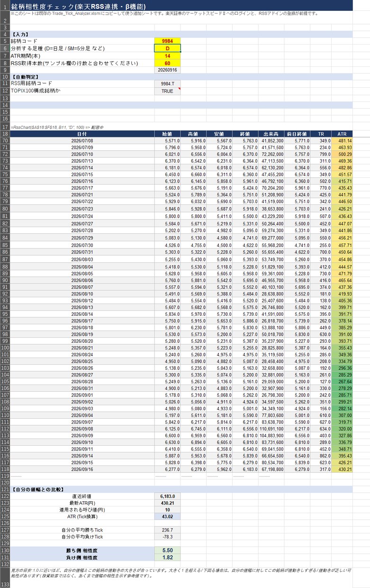Select the 【自分の値幅との比較】 section header
The width and height of the screenshot is (370, 588).
click(x=181, y=489)
